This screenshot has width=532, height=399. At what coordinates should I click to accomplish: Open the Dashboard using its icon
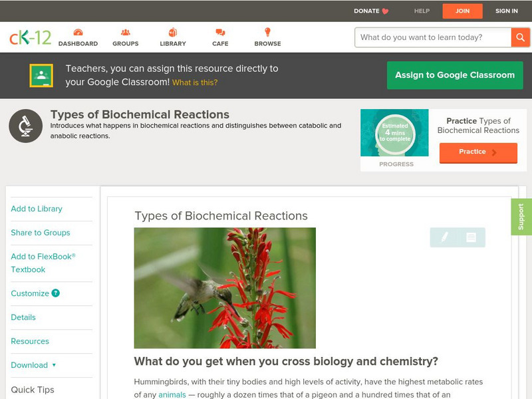click(79, 32)
